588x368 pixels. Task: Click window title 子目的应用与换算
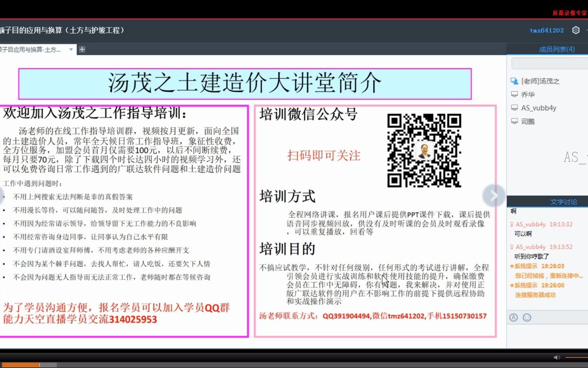(x=62, y=30)
